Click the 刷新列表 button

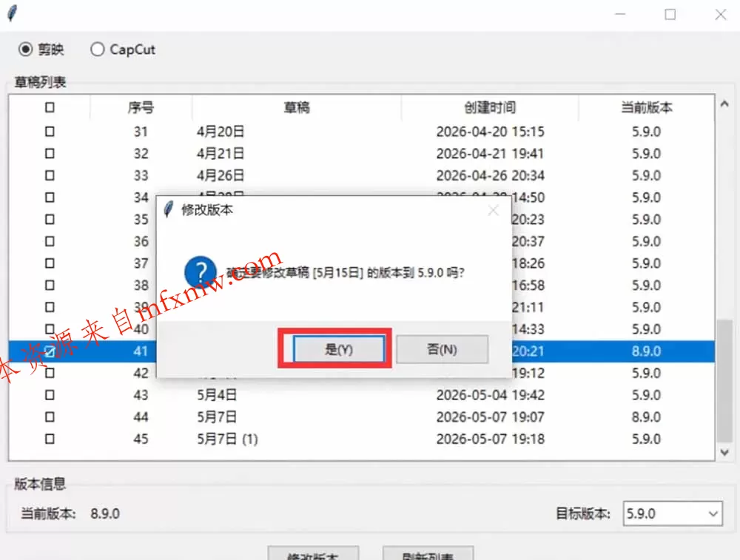(x=428, y=553)
